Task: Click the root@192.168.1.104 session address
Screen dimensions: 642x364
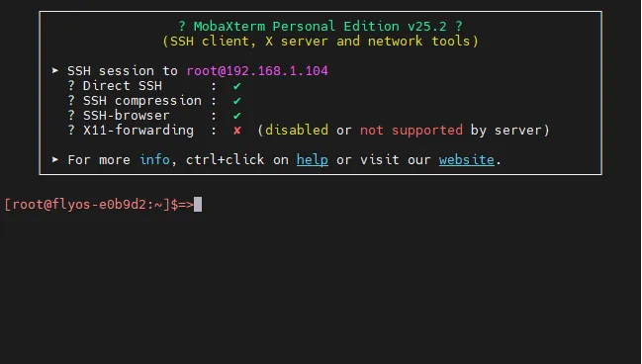Action: pyautogui.click(x=257, y=71)
